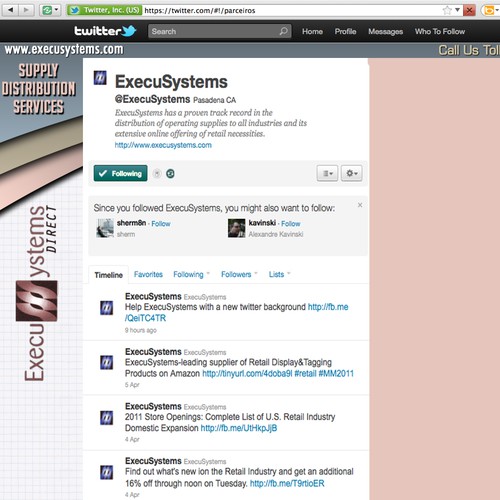Viewport: 500px width, 500px height.
Task: Stop loading with red X button
Action: tap(469, 10)
